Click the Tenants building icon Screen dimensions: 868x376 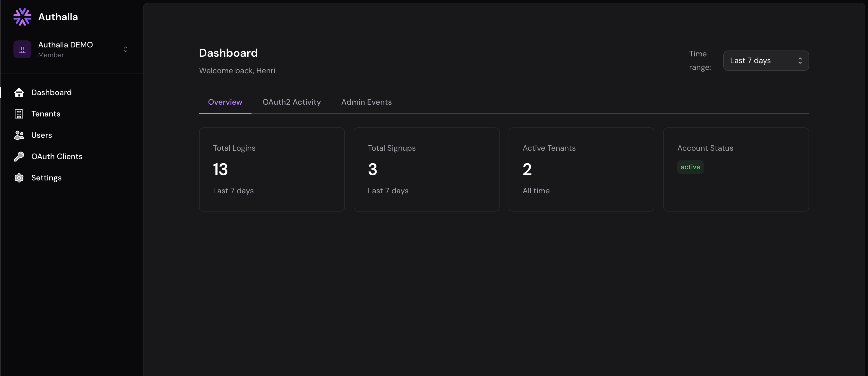coord(19,114)
